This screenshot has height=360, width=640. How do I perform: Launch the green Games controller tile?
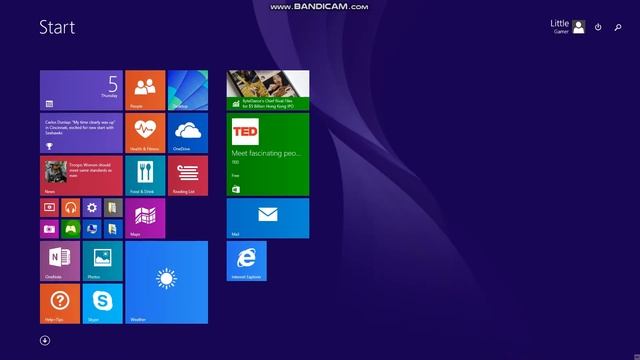[71, 229]
